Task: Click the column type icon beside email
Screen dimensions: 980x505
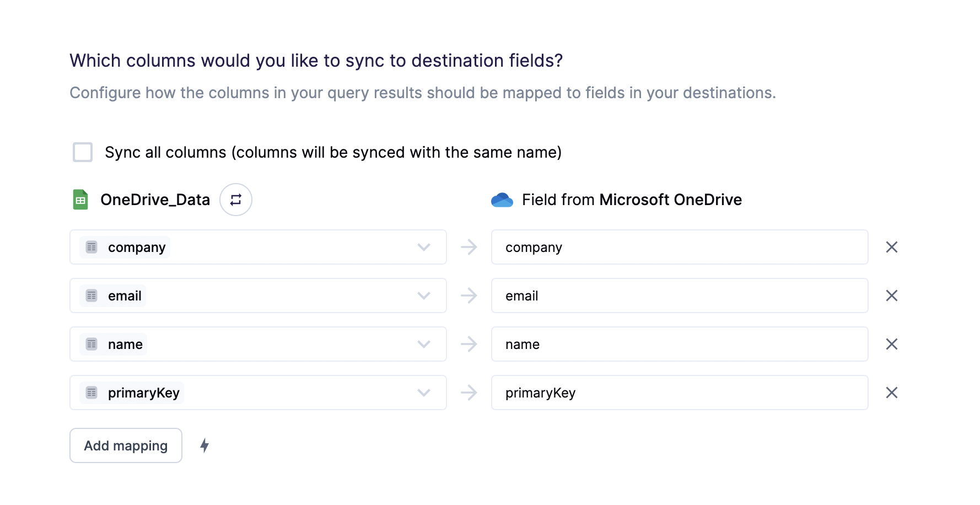Action: coord(91,296)
